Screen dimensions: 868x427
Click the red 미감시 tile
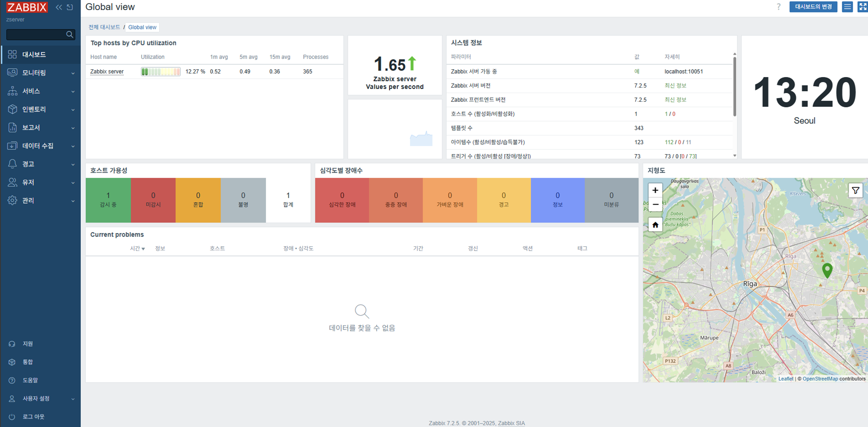pos(153,200)
